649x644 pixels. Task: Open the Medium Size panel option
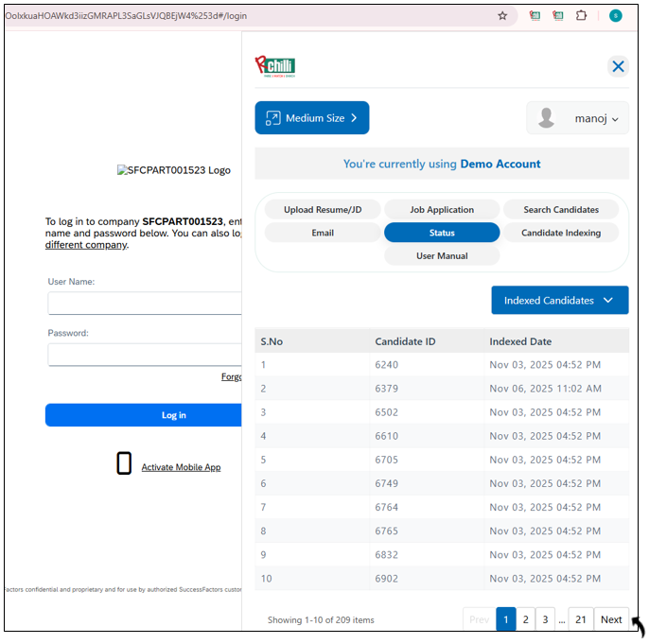[x=311, y=118]
